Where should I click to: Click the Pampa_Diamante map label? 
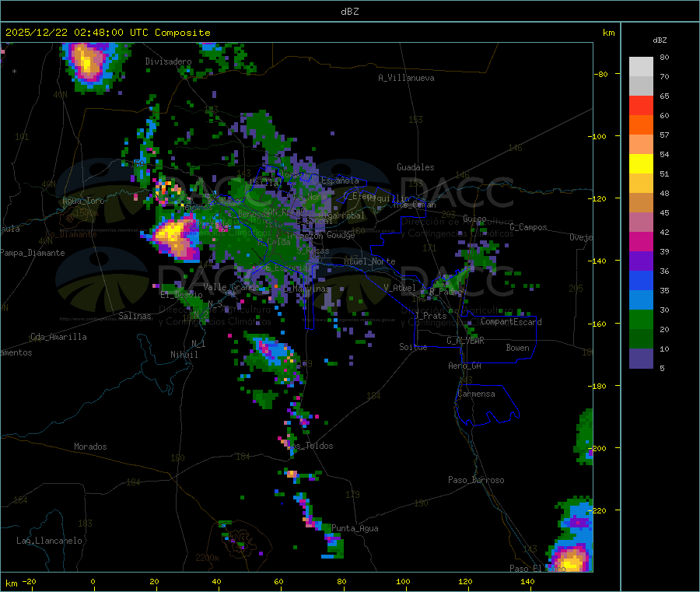(x=33, y=253)
